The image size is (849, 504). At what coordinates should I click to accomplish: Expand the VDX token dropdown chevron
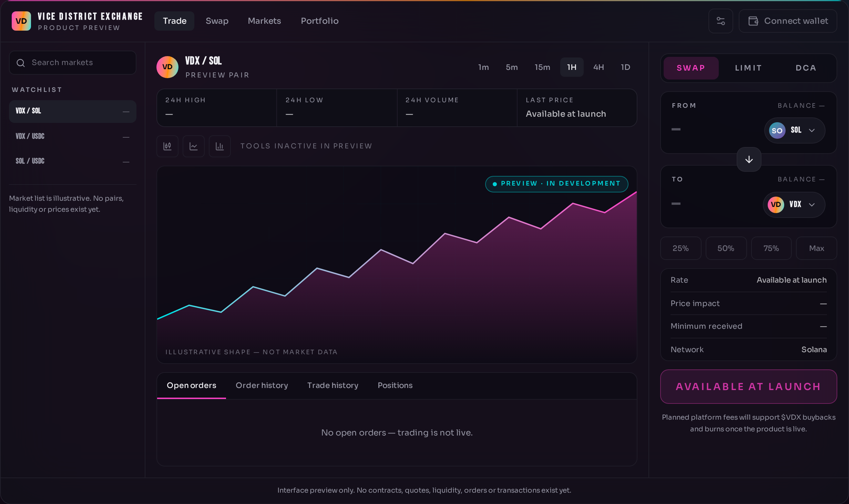pos(812,204)
